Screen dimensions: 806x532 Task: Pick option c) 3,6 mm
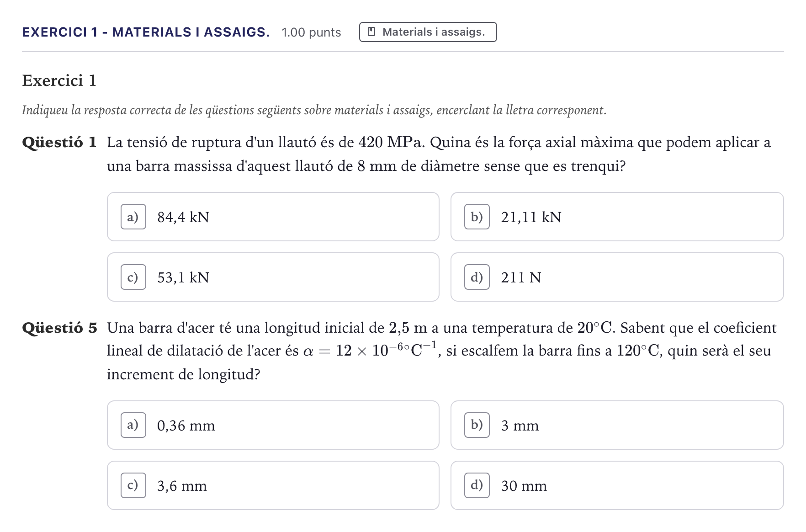tap(273, 485)
